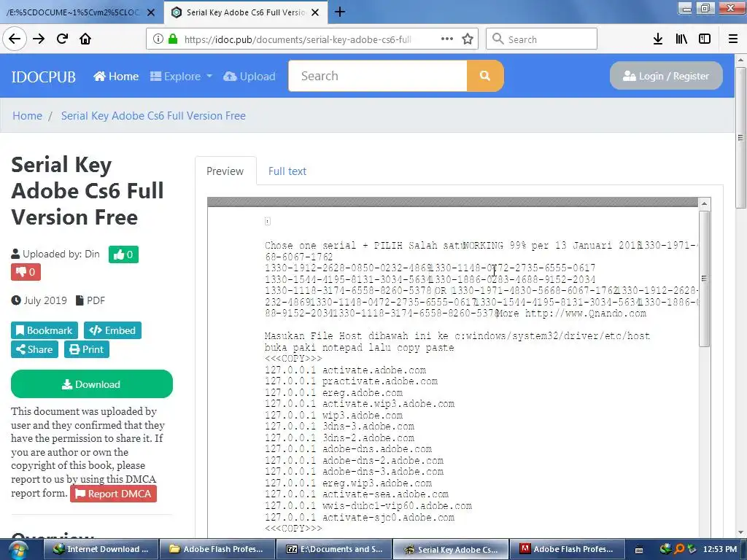Viewport: 747px width, 560px height.
Task: Click the July 2019 upload date text
Action: [x=45, y=300]
